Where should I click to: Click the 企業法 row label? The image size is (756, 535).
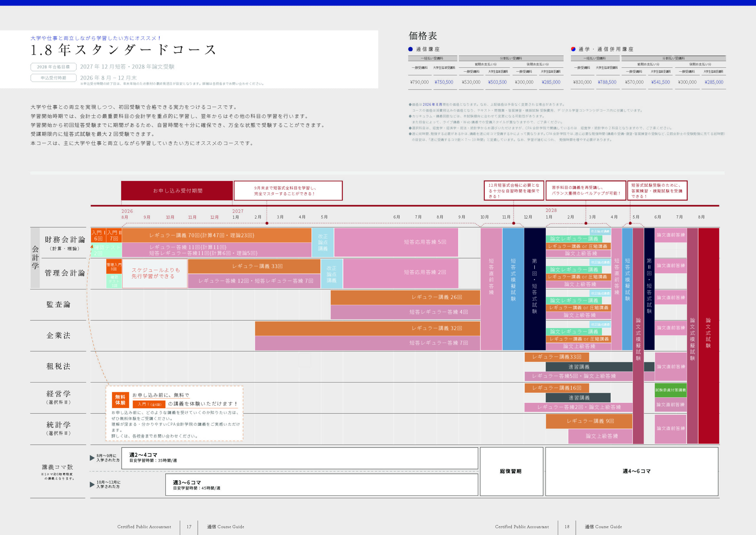click(58, 335)
